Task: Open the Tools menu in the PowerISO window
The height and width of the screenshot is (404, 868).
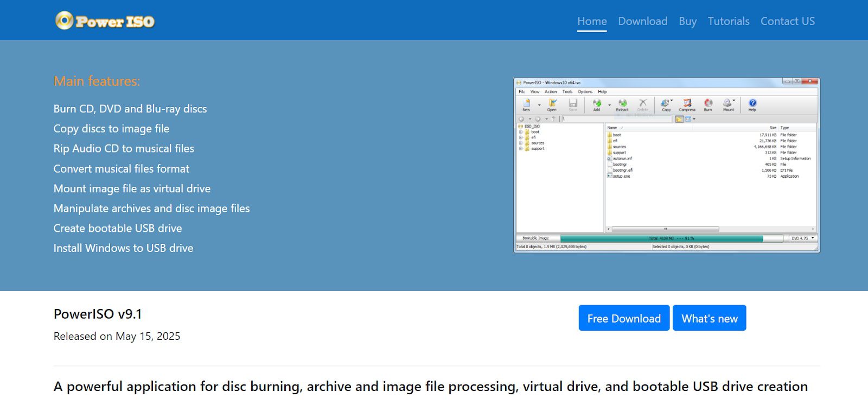Action: pos(567,92)
